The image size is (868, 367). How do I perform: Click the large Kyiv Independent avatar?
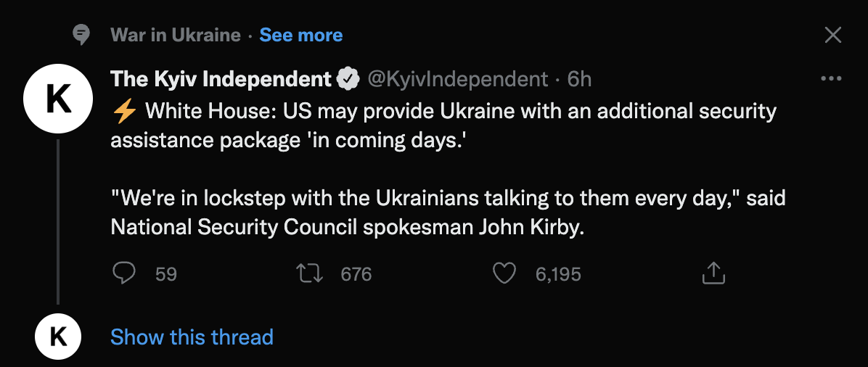pyautogui.click(x=58, y=100)
